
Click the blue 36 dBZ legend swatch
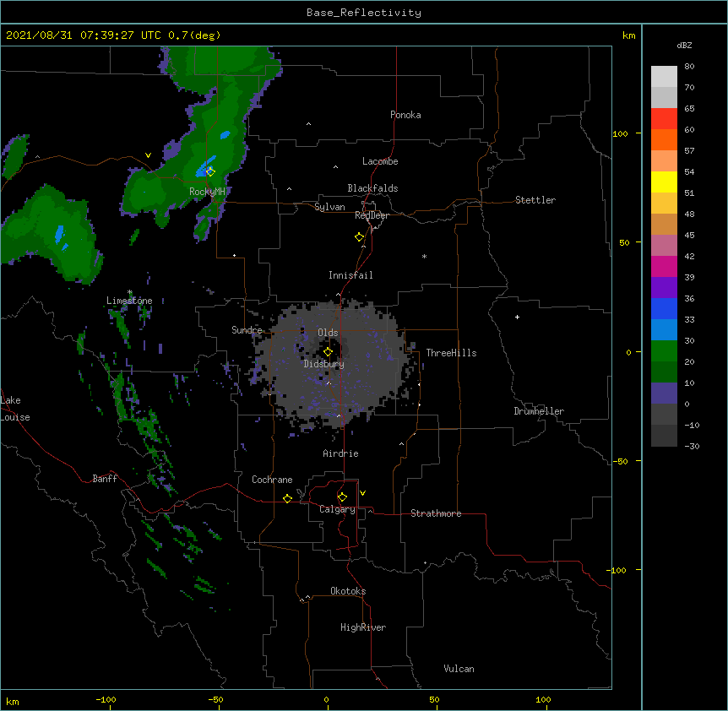(664, 308)
